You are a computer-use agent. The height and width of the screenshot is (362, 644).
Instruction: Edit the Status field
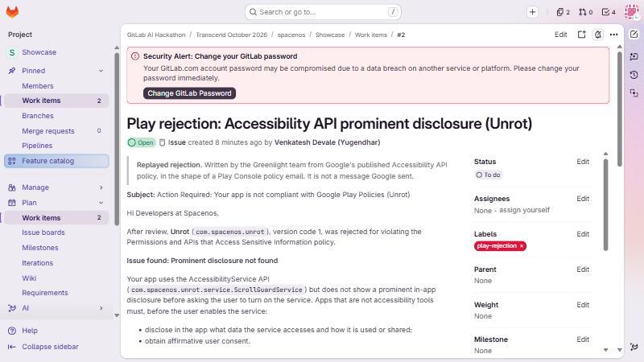pyautogui.click(x=583, y=162)
